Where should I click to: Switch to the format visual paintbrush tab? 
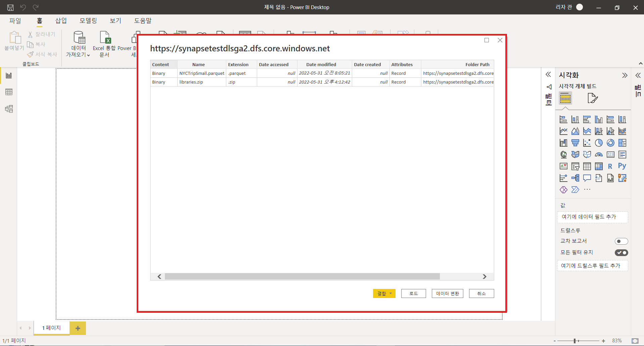tap(593, 98)
